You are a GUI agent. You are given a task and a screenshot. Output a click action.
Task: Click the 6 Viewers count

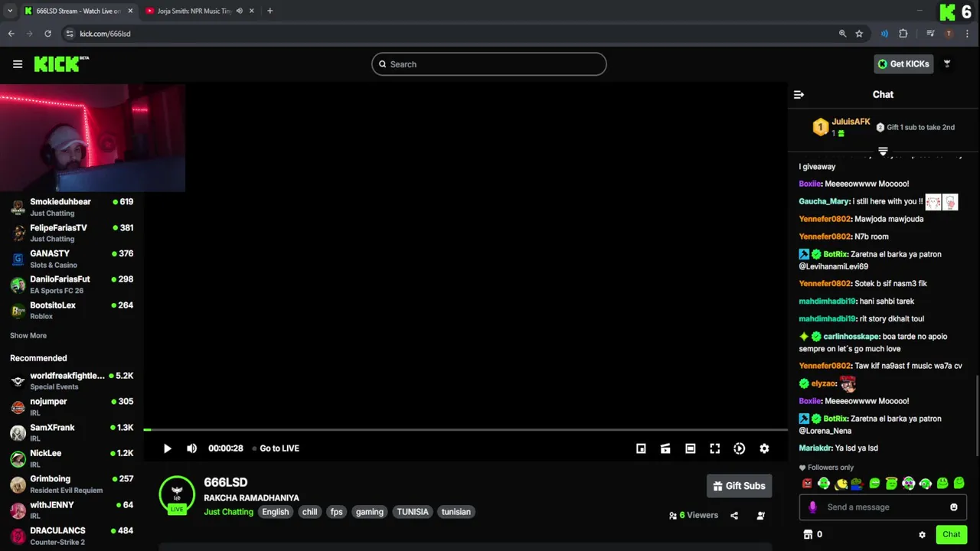(x=694, y=516)
